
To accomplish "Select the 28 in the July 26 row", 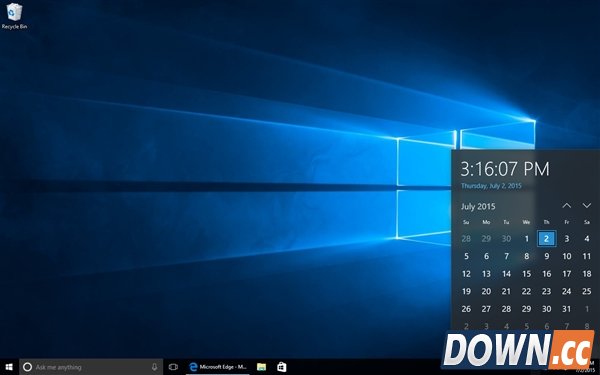I will pos(506,309).
